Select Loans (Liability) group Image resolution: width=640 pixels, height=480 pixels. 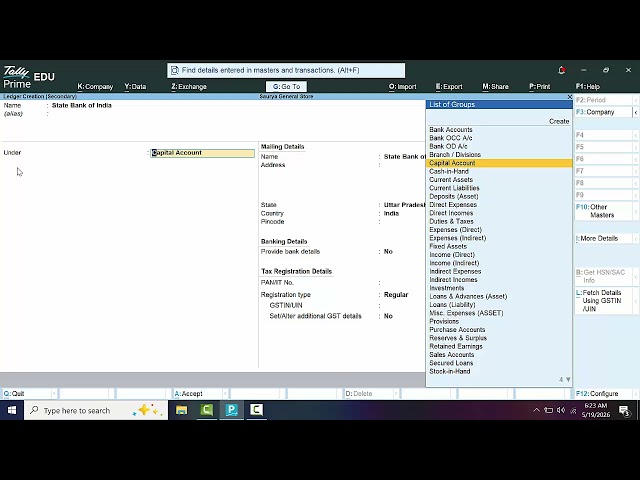click(499, 305)
